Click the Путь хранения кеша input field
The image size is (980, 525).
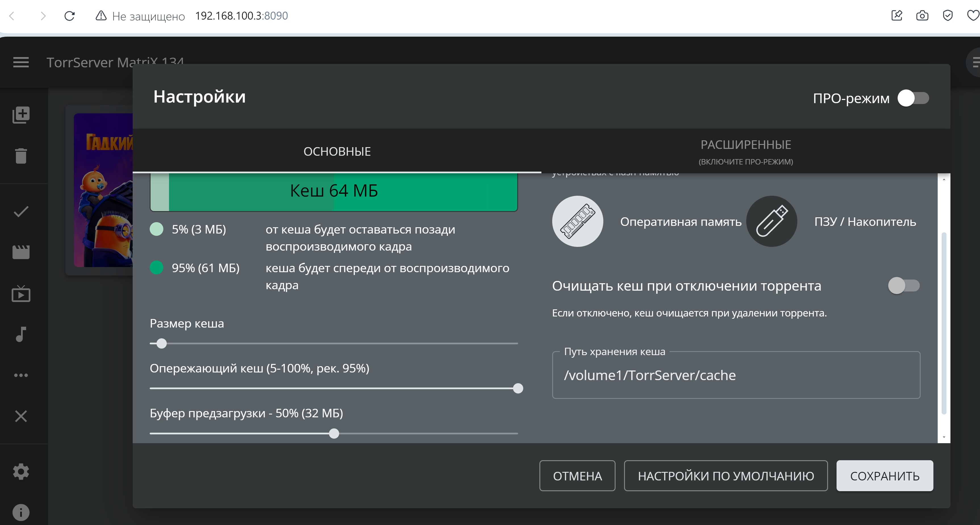[x=736, y=375]
